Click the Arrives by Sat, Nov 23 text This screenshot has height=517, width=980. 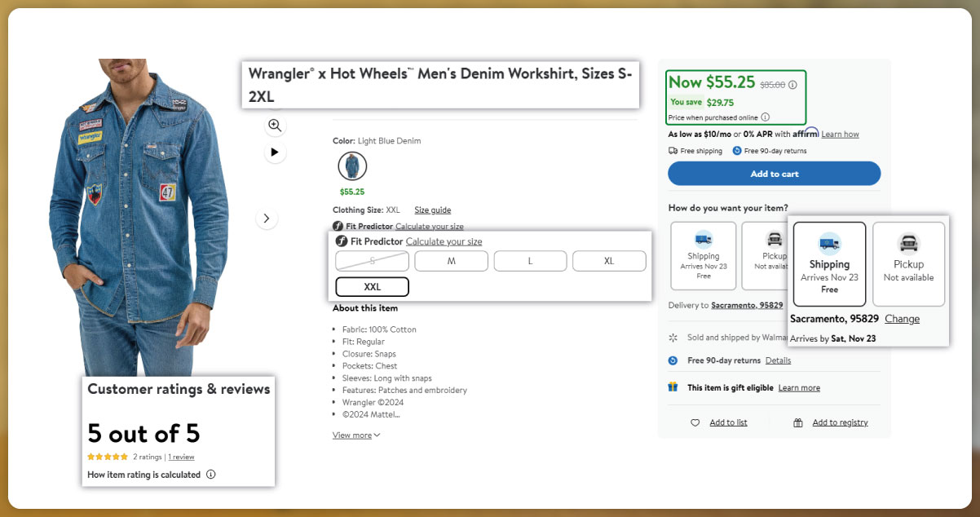833,338
